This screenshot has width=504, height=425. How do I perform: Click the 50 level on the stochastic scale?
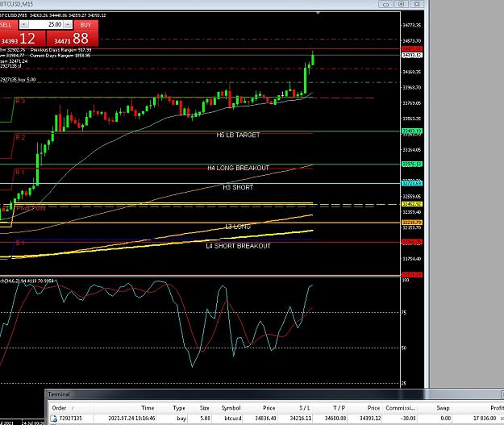[404, 348]
